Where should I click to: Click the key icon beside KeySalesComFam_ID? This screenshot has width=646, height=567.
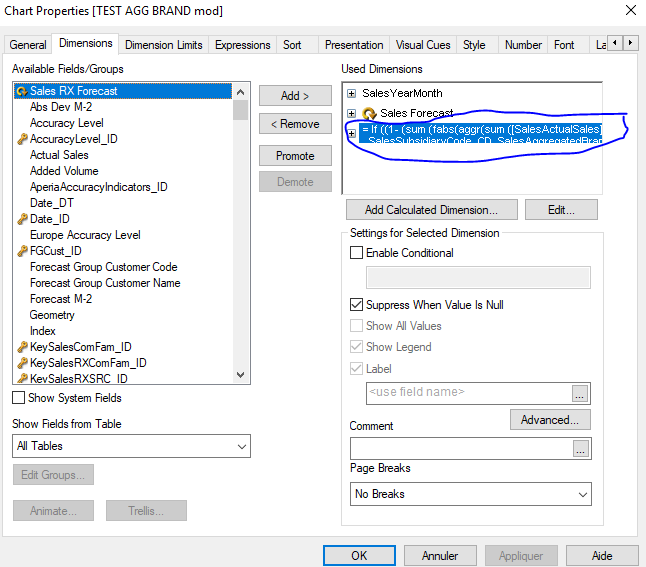tap(22, 347)
